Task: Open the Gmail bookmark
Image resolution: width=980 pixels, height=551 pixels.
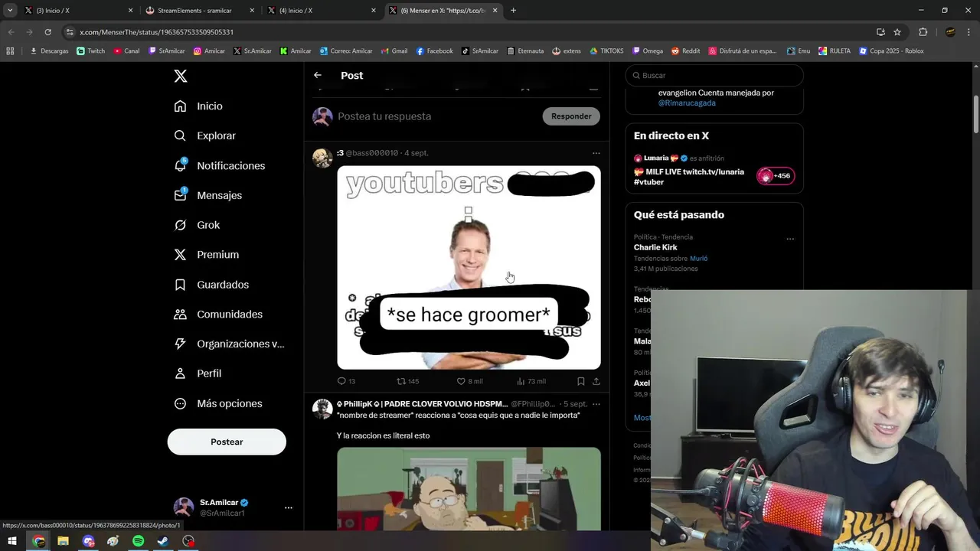Action: point(394,51)
